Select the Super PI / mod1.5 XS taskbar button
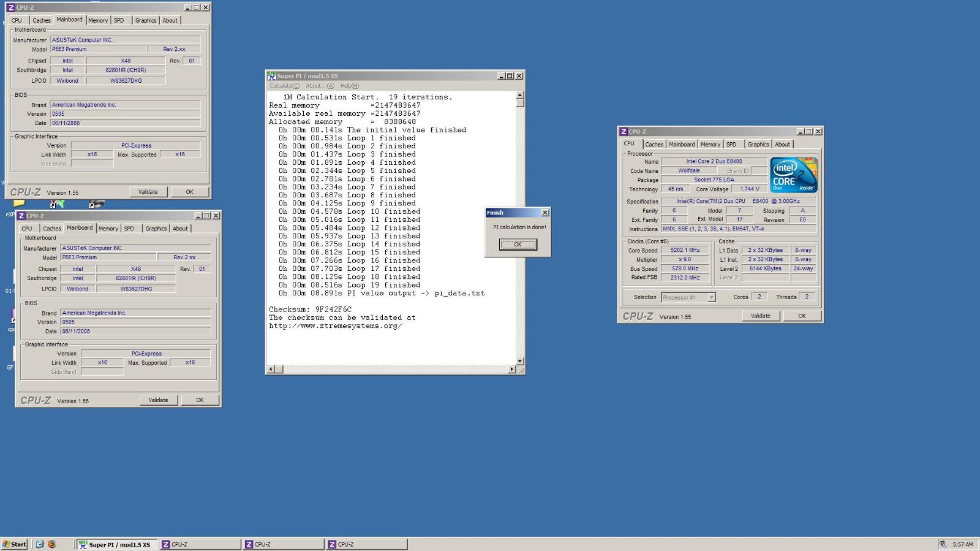980x551 pixels. 118,544
